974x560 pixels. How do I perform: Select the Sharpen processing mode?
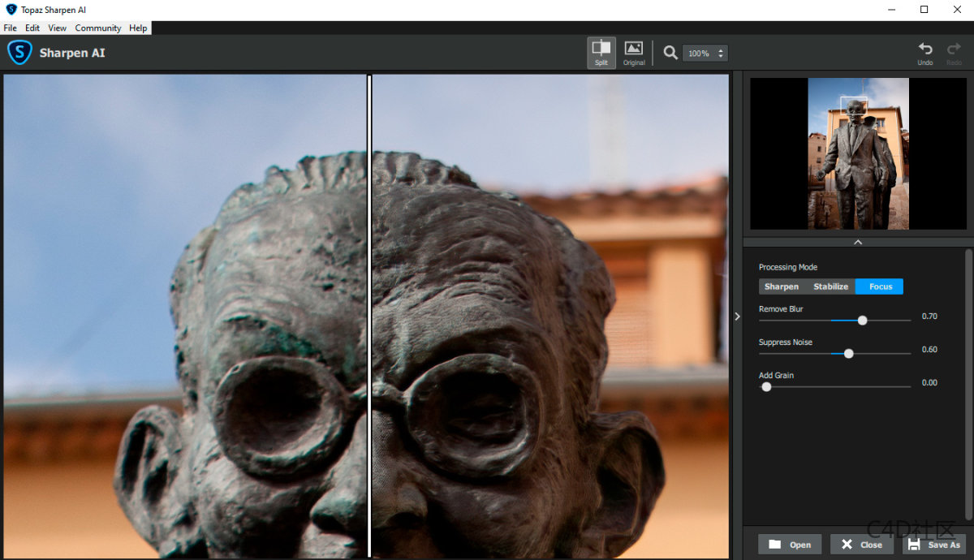781,286
